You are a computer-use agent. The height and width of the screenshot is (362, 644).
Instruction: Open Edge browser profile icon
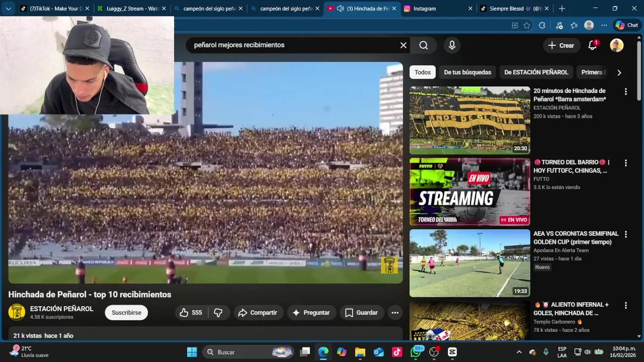tap(589, 25)
